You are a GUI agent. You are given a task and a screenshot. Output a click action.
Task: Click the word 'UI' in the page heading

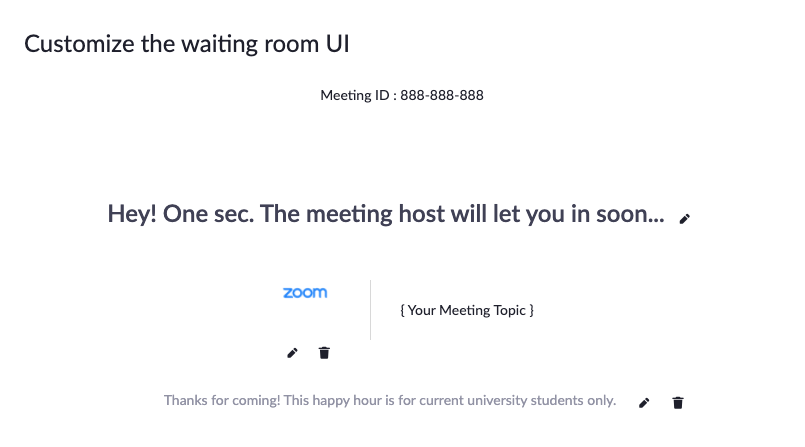338,44
